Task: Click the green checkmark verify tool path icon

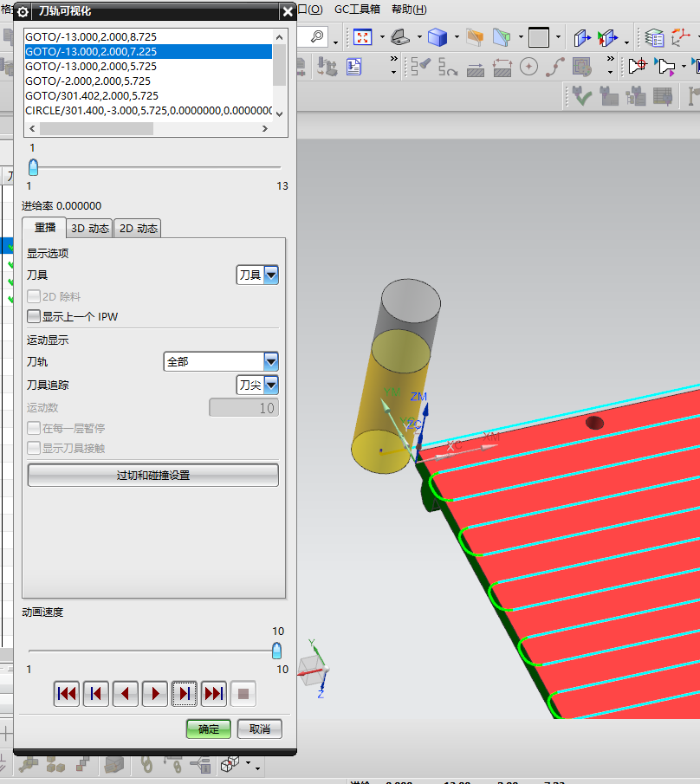Action: [x=581, y=95]
